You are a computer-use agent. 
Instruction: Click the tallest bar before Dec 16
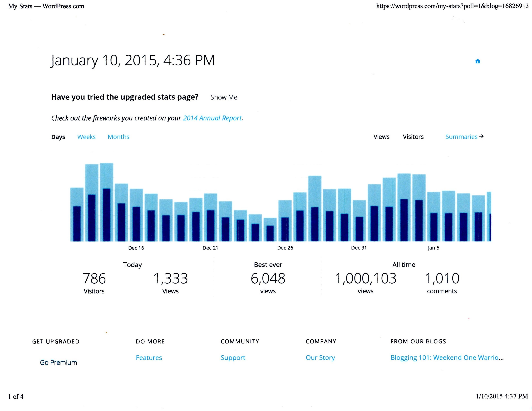(x=106, y=202)
